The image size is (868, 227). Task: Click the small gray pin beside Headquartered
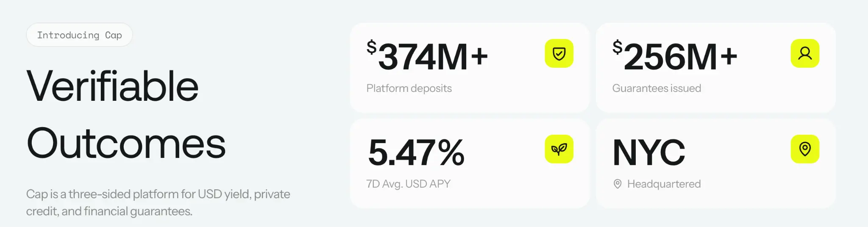pyautogui.click(x=618, y=184)
